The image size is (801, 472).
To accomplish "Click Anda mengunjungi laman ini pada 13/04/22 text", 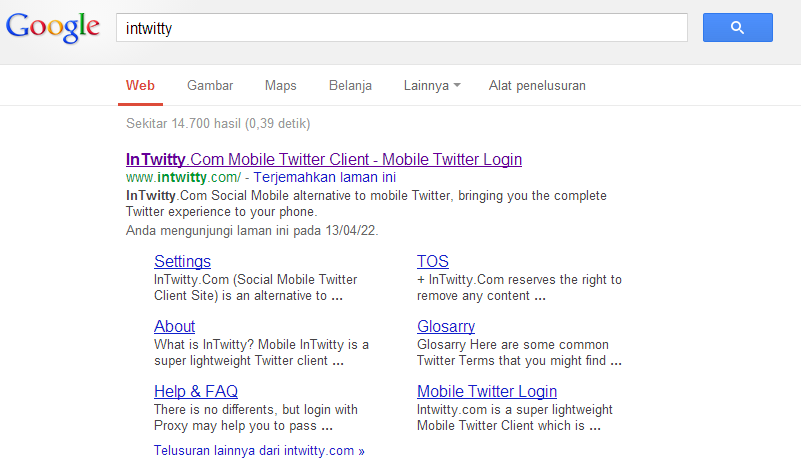I will (x=252, y=230).
